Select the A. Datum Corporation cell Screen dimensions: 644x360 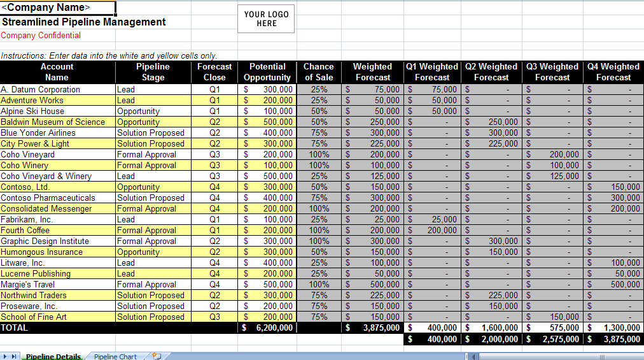[x=57, y=89]
